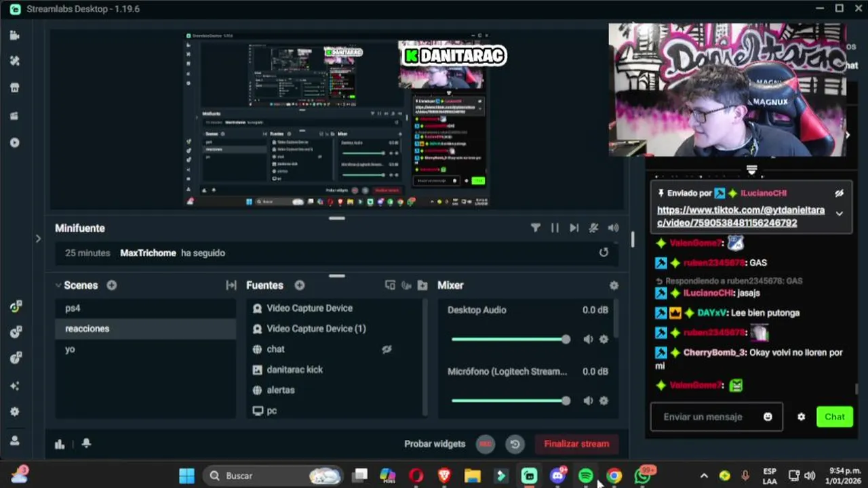Image resolution: width=868 pixels, height=488 pixels.
Task: Open the Editor camera icon in sidebar
Action: 15,35
